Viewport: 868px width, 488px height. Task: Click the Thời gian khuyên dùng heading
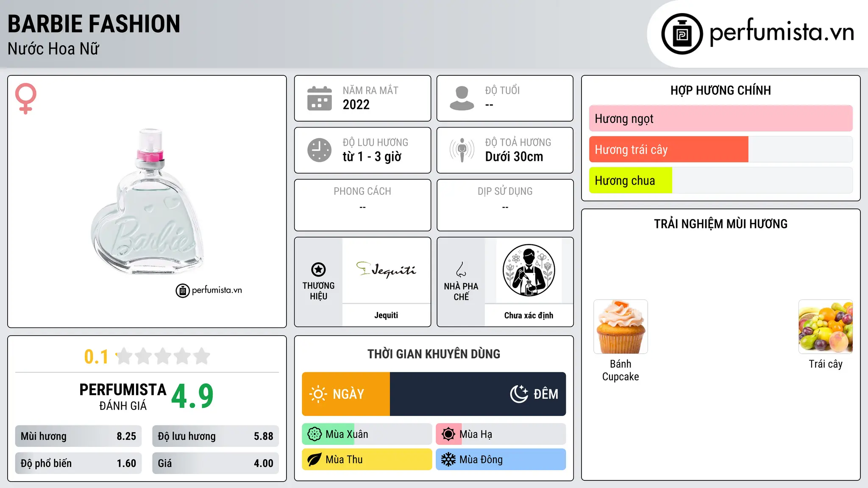[434, 354]
